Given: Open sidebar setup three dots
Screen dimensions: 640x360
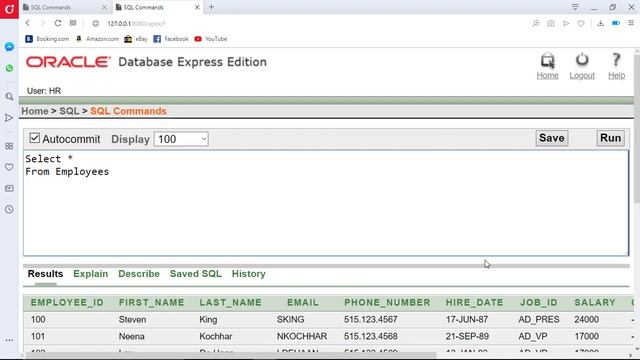Looking at the screenshot, I should point(9,340).
